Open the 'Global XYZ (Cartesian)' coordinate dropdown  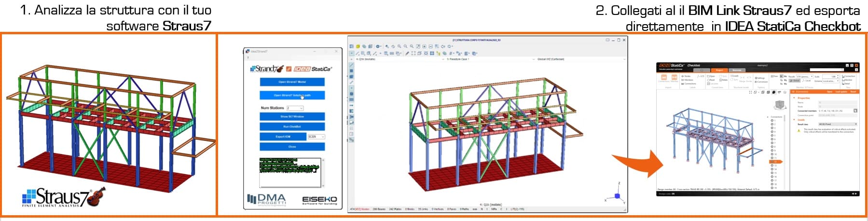580,59
